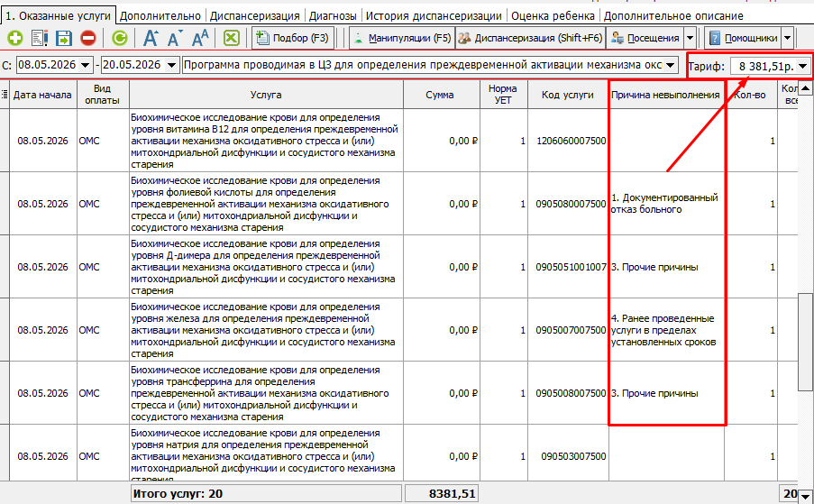The width and height of the screenshot is (814, 504).
Task: Click the end date field 20.05.2026
Action: tap(133, 65)
